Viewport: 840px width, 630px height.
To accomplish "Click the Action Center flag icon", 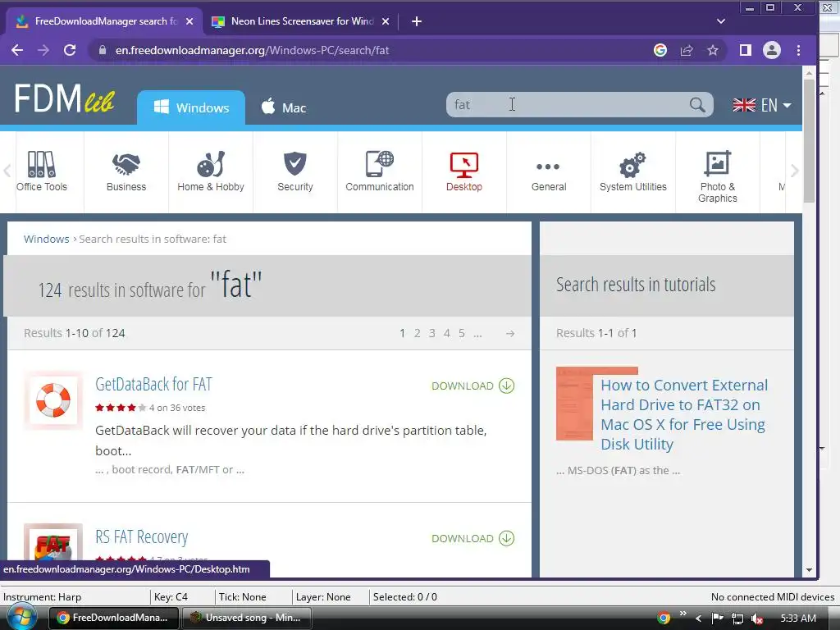I will pyautogui.click(x=717, y=619).
